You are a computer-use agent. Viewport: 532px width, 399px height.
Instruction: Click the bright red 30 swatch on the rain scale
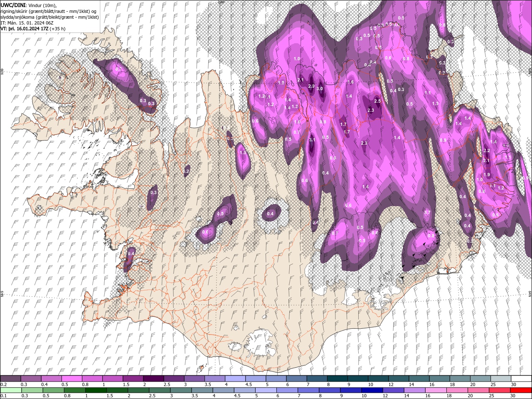pos(521,390)
